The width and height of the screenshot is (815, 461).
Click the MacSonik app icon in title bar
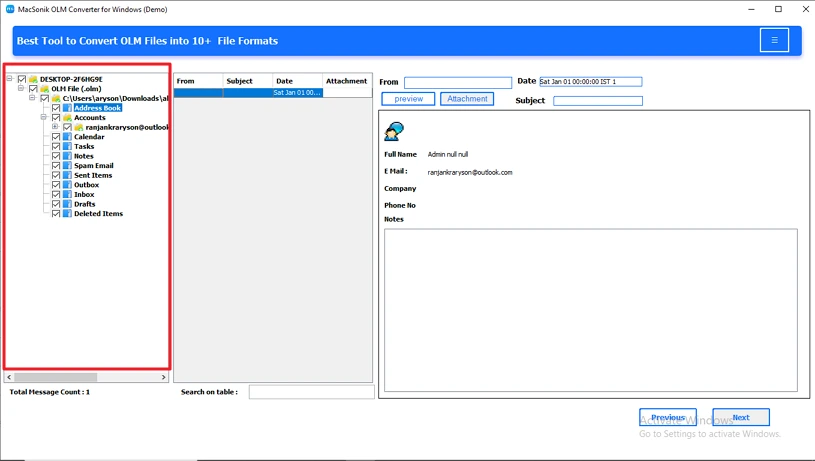(10, 9)
